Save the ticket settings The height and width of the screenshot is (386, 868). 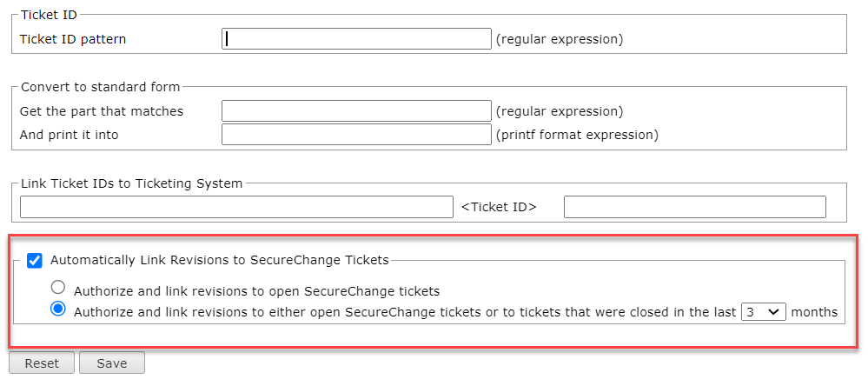pyautogui.click(x=111, y=363)
